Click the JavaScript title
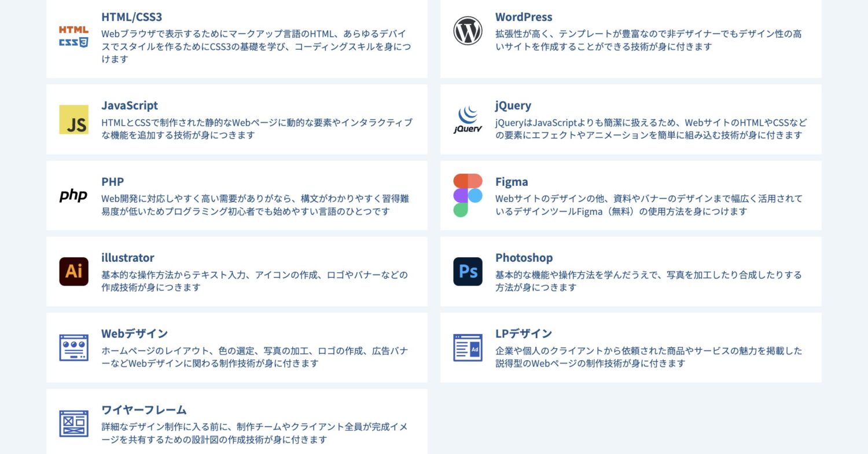 [x=130, y=105]
